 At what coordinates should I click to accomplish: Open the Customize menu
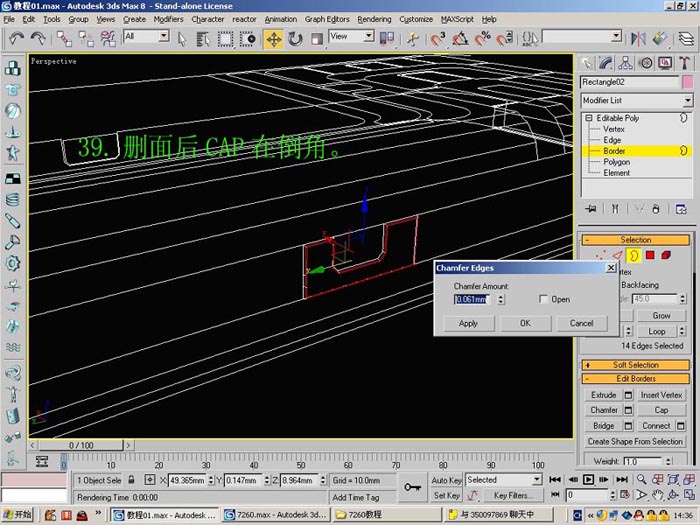pos(416,19)
